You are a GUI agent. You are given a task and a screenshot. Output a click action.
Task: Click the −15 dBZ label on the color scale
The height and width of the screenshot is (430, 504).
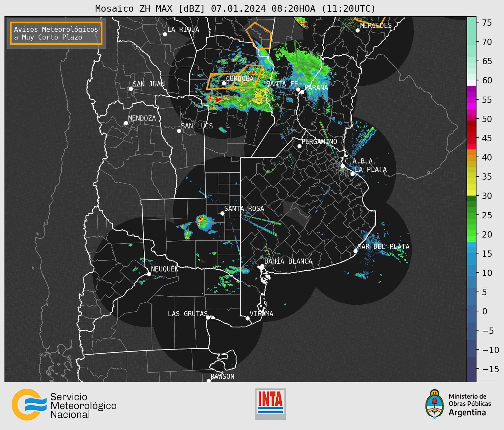[490, 369]
